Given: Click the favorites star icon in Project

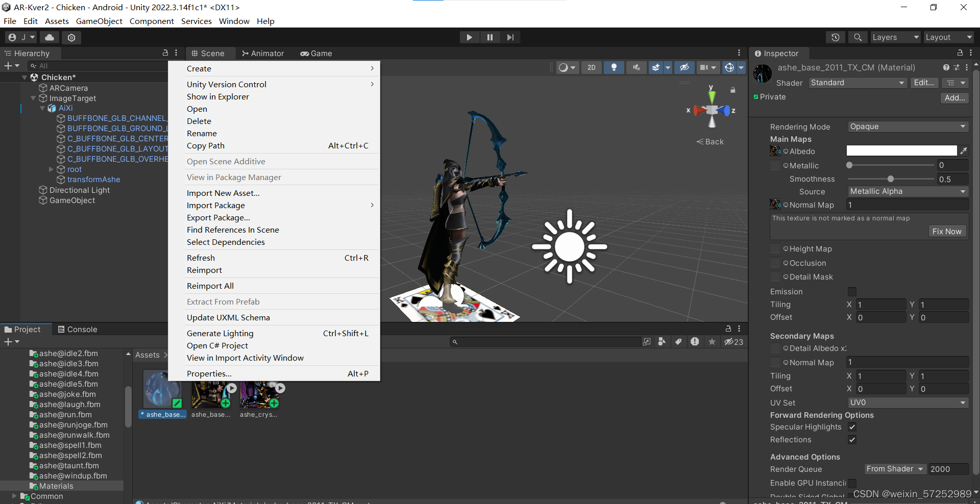Looking at the screenshot, I should (712, 342).
